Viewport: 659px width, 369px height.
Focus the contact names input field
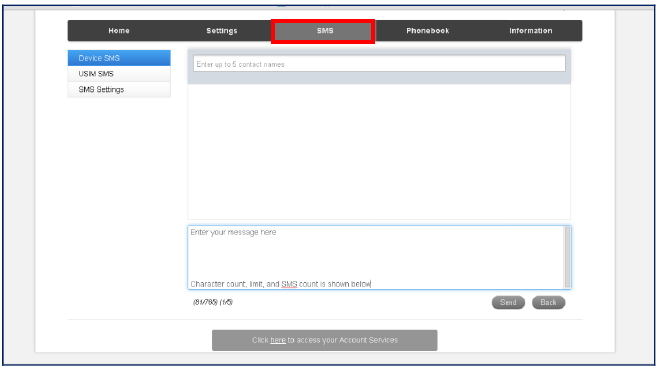pos(379,64)
